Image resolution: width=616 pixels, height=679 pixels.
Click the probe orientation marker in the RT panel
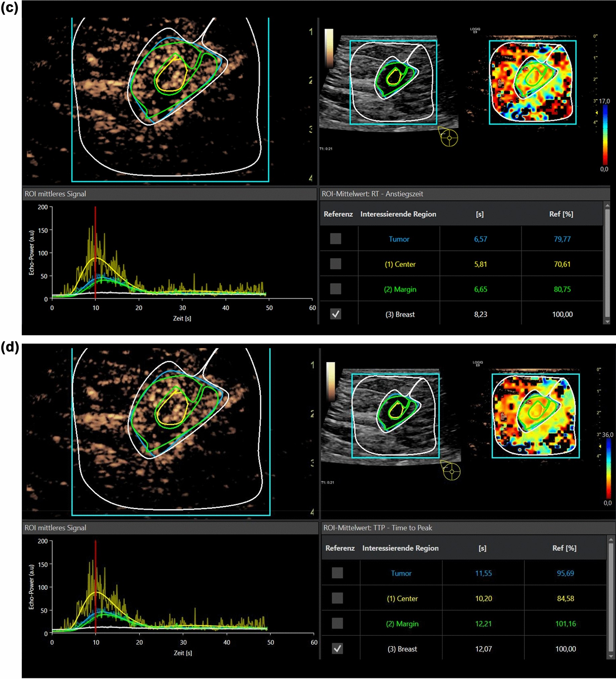[449, 137]
